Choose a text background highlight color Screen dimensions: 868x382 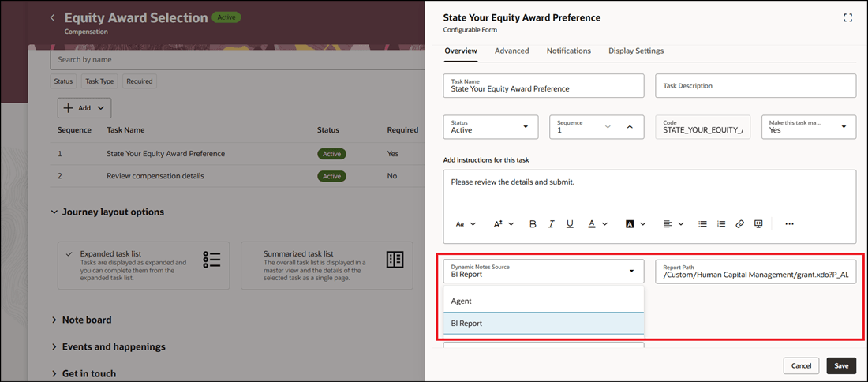click(x=635, y=224)
